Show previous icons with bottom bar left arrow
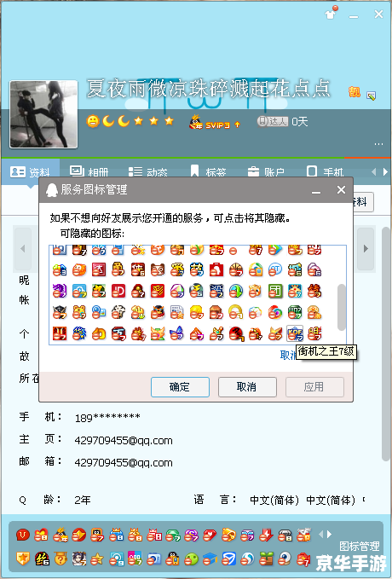This screenshot has height=579, width=392. tap(320, 534)
